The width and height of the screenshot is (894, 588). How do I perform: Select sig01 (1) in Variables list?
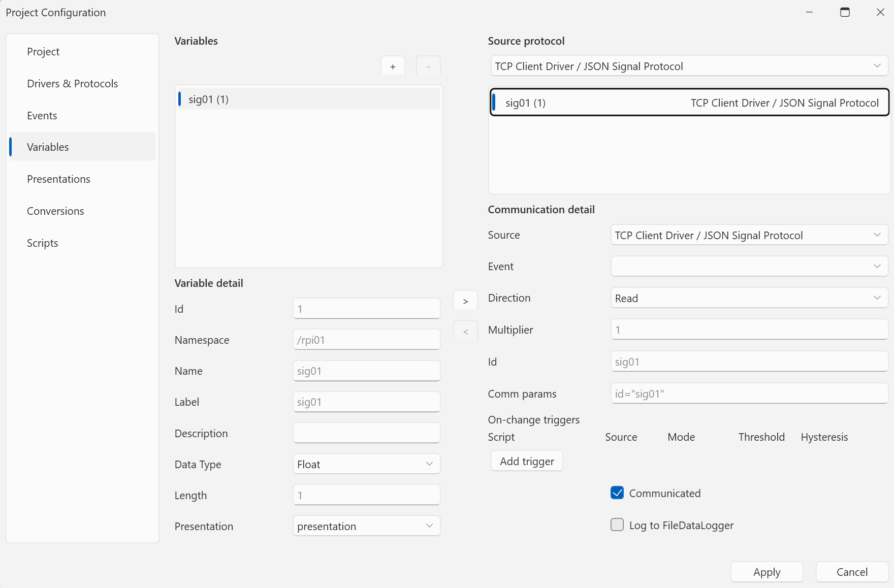pyautogui.click(x=309, y=99)
